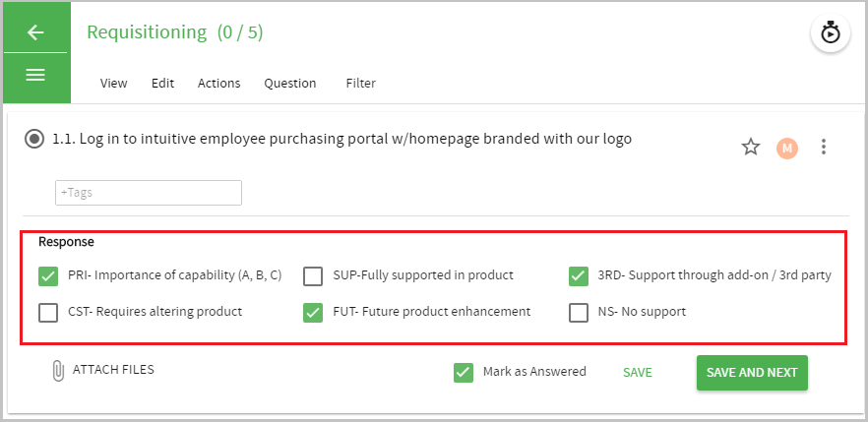Uncheck 3RD- Support through add-on checkbox

579,276
